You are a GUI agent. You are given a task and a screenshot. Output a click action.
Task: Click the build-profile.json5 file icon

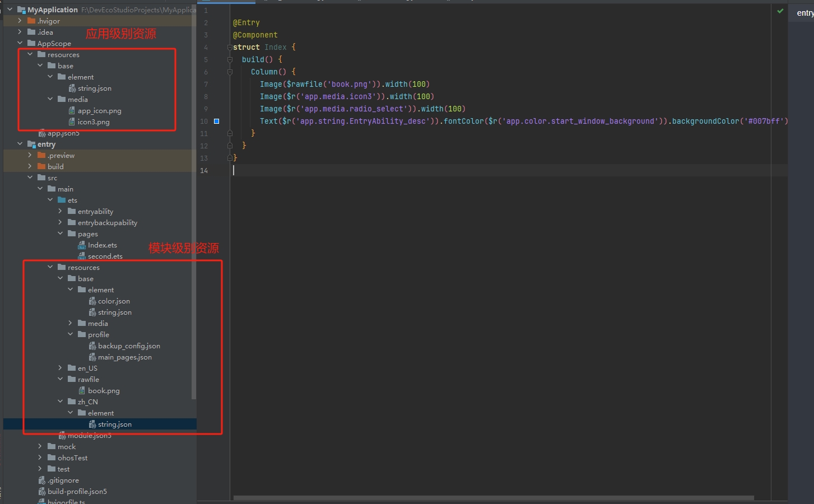click(x=42, y=491)
